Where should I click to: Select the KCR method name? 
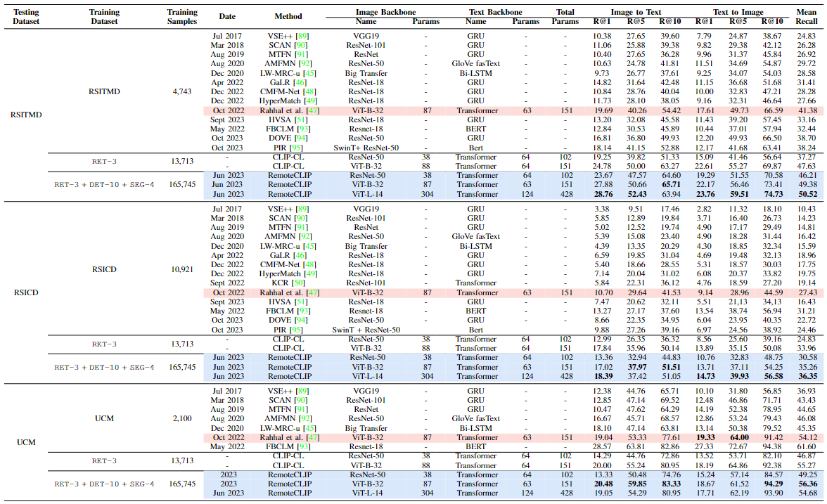(x=281, y=283)
